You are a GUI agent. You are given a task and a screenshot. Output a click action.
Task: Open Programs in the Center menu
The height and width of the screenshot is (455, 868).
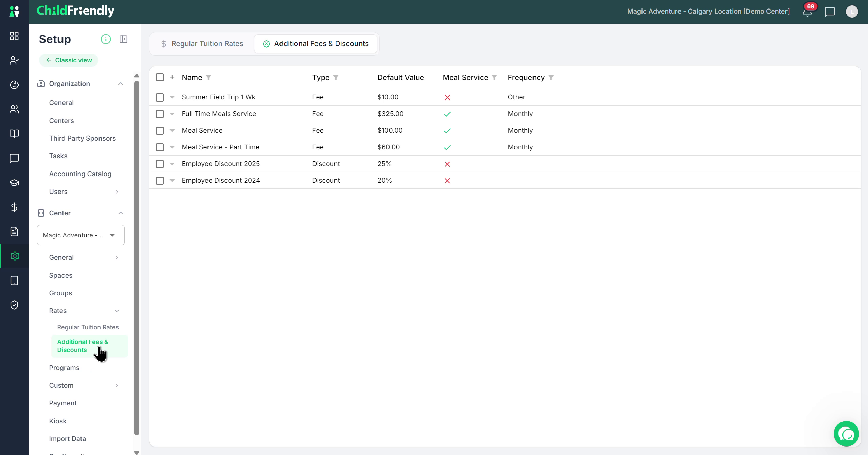(x=64, y=368)
